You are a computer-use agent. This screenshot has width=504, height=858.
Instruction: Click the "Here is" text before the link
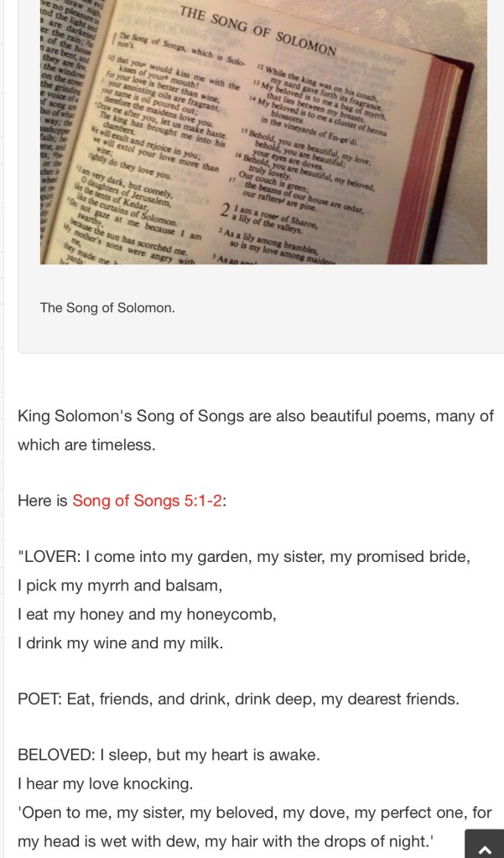43,502
